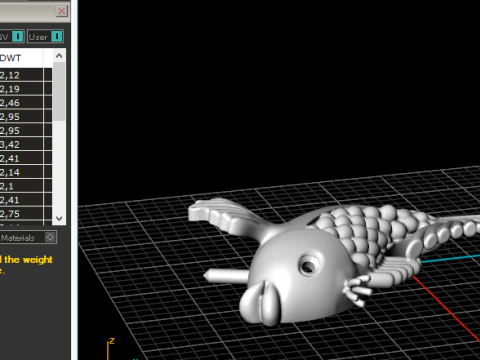Click the red axis line in viewport
Image resolution: width=480 pixels, height=360 pixels.
click(x=447, y=308)
